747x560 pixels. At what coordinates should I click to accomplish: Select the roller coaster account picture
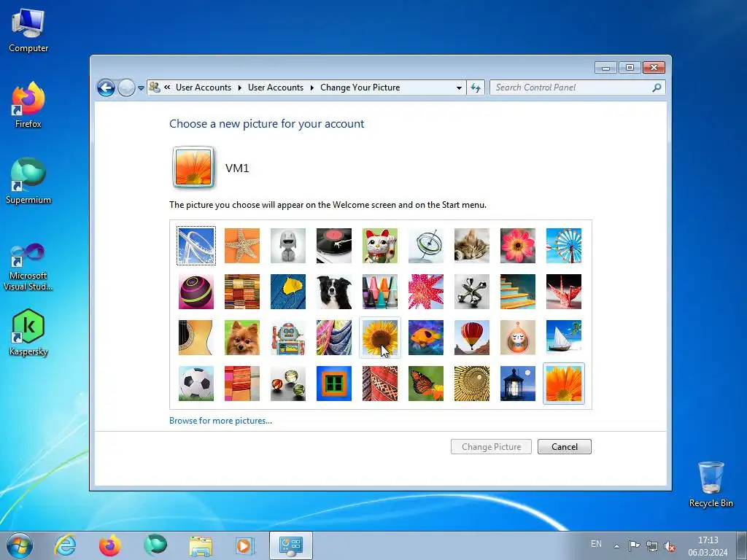pyautogui.click(x=196, y=246)
